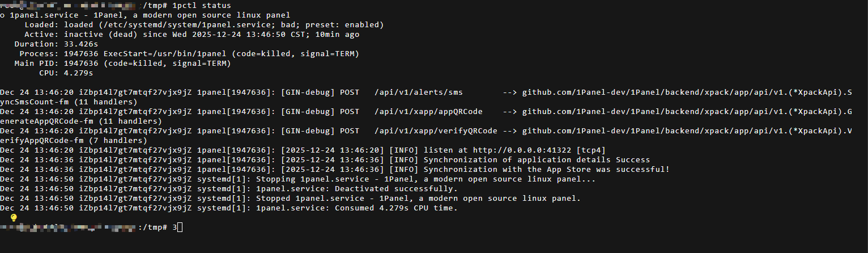Click the hollow status circle before 1panel.service
868x253 pixels.
click(3, 15)
